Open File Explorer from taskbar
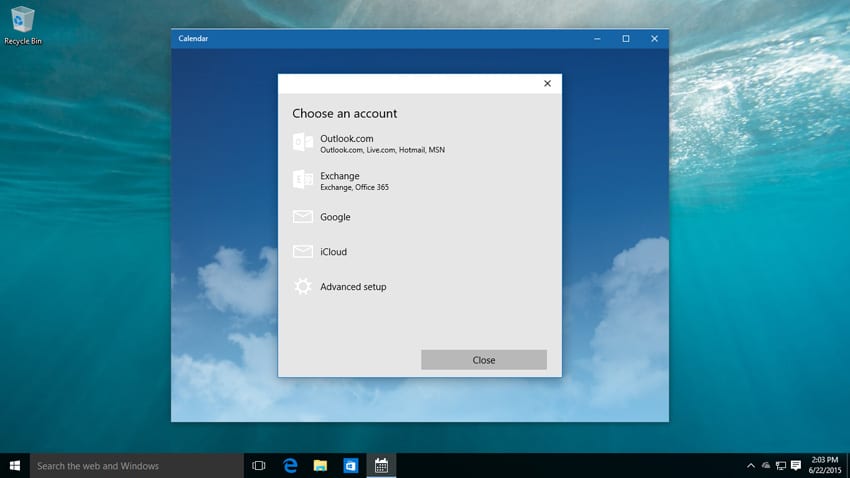 (x=320, y=466)
